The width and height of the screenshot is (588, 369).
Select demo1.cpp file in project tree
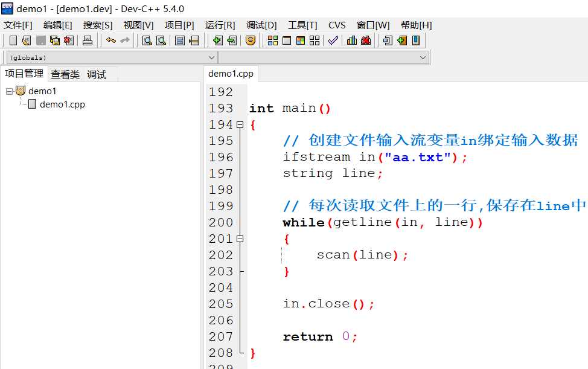tap(62, 104)
